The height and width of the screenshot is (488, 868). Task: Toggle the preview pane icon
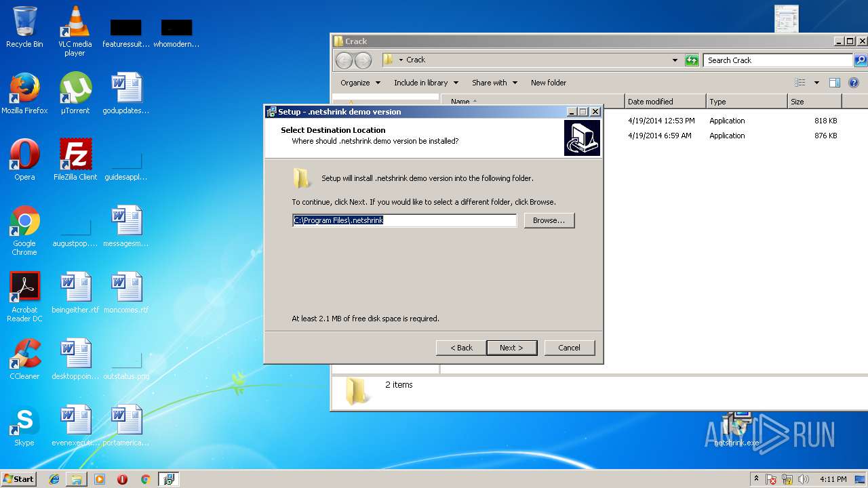[x=835, y=83]
